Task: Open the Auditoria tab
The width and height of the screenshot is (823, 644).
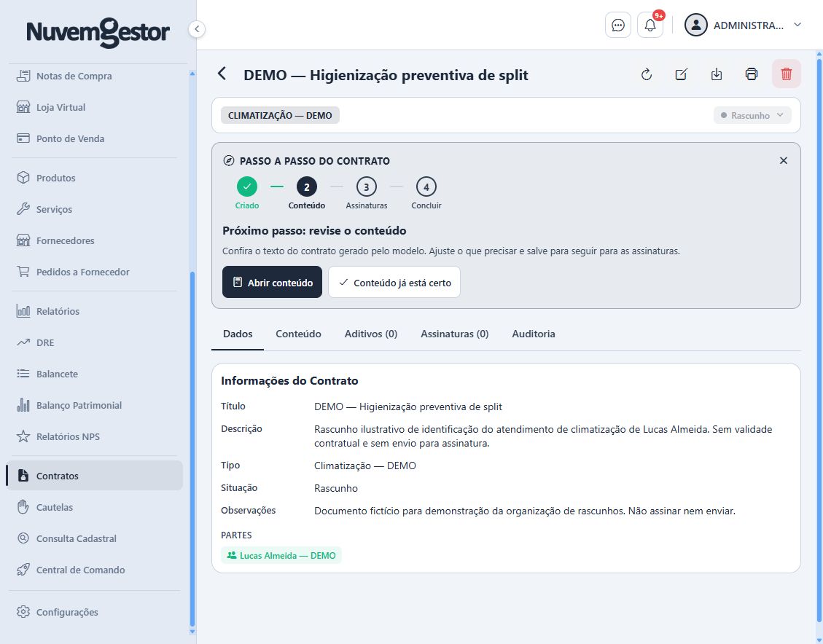Action: [x=534, y=334]
